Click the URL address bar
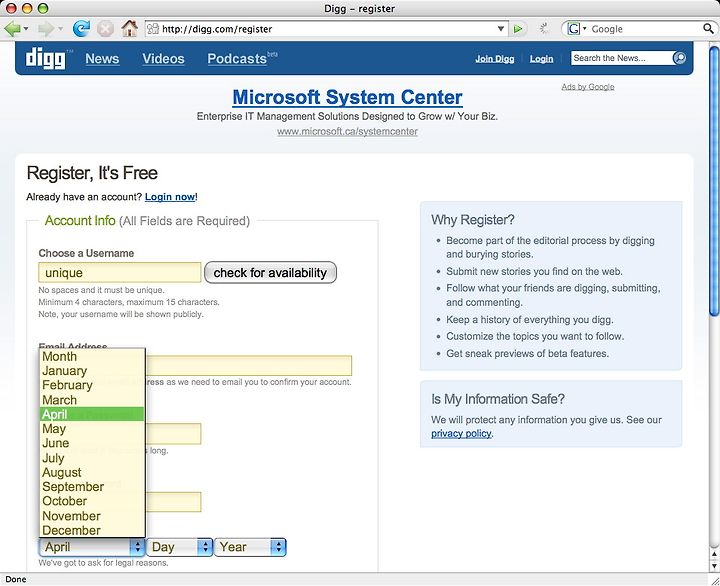The width and height of the screenshot is (720, 586). [x=328, y=29]
